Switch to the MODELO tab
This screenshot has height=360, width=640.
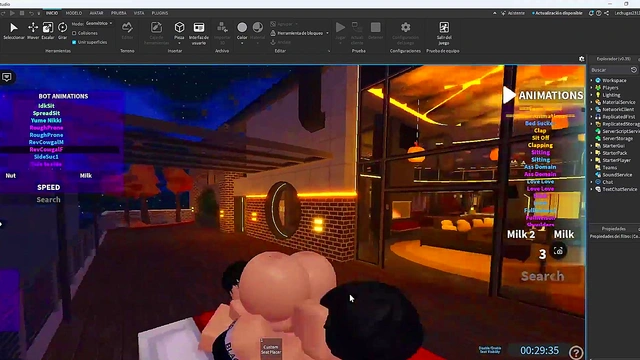[x=74, y=13]
